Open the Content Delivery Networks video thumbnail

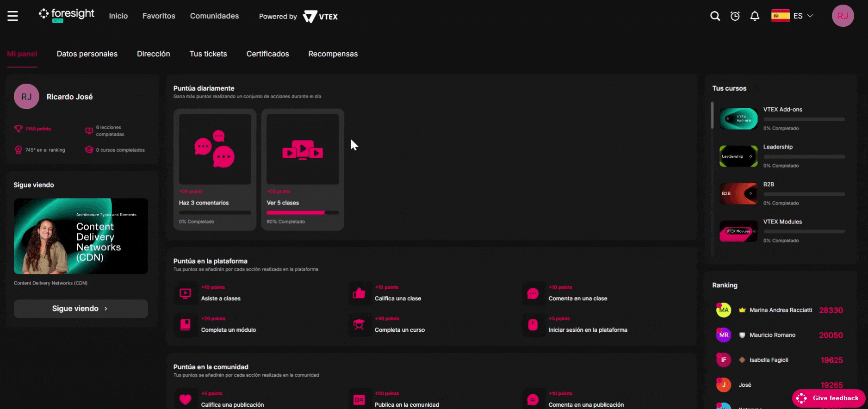click(x=81, y=236)
